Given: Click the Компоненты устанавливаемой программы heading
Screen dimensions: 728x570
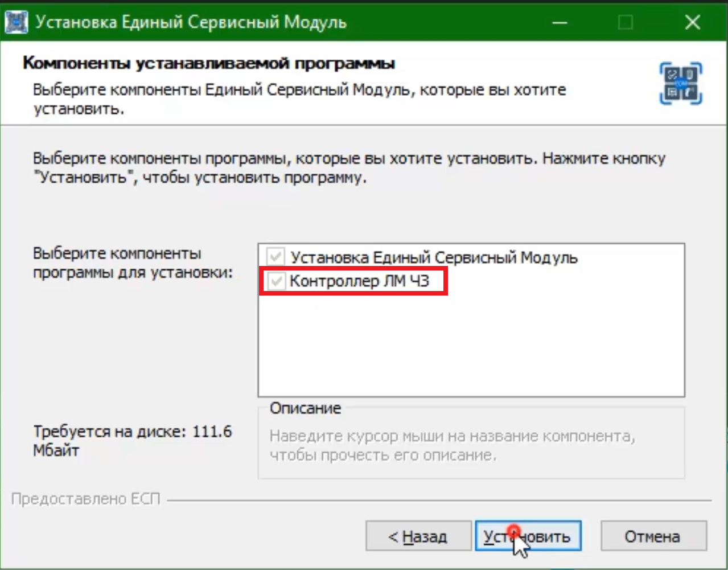Looking at the screenshot, I should [208, 63].
